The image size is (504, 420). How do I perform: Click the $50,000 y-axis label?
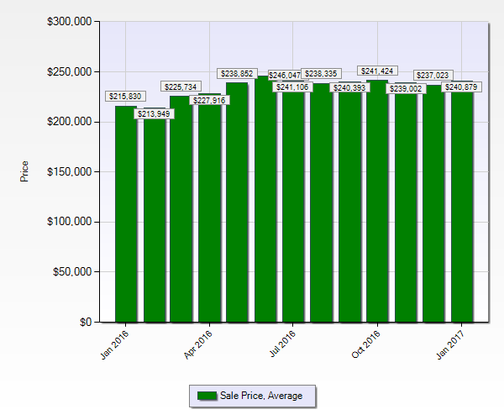[x=72, y=272]
